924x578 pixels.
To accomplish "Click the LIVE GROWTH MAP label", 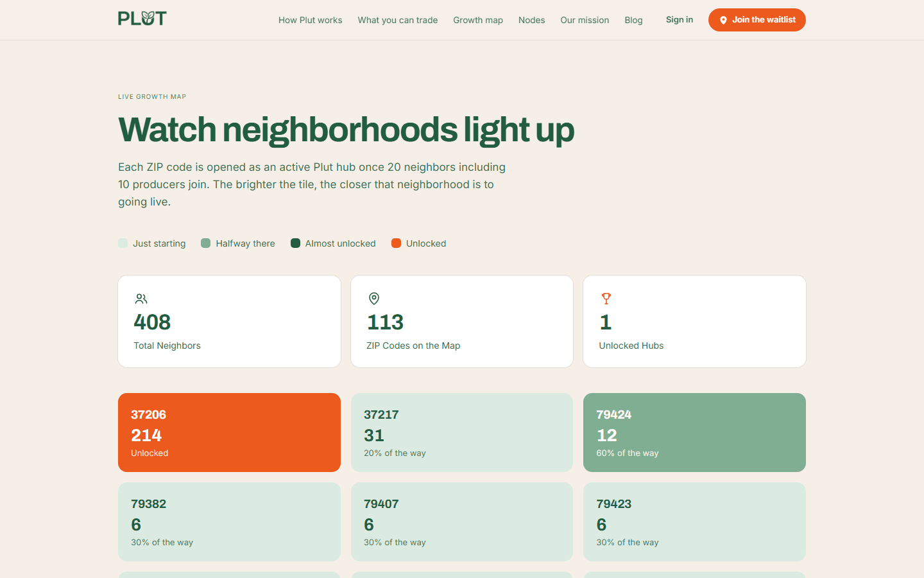I will 152,97.
